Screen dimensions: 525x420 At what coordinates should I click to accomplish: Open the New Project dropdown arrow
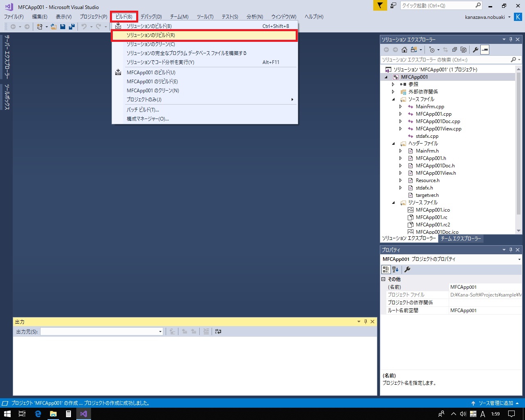click(46, 27)
